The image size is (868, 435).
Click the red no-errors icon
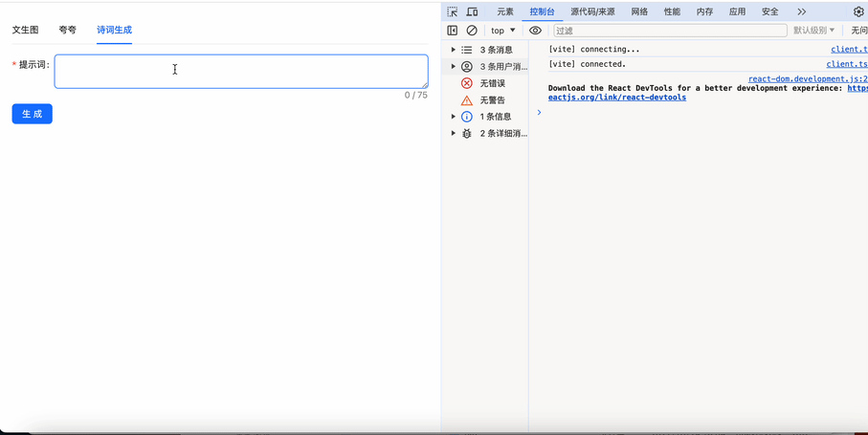tap(467, 83)
